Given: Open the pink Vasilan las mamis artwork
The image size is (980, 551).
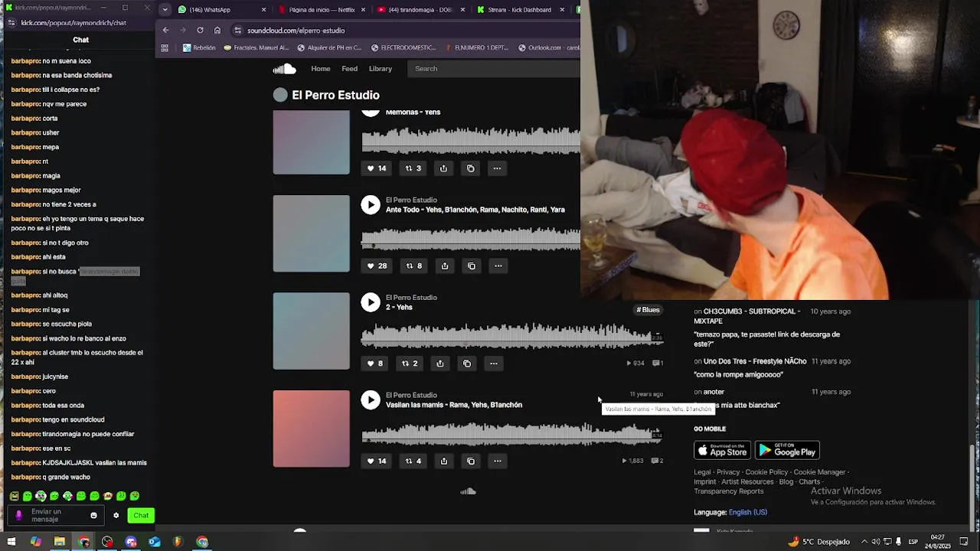Looking at the screenshot, I should point(311,429).
